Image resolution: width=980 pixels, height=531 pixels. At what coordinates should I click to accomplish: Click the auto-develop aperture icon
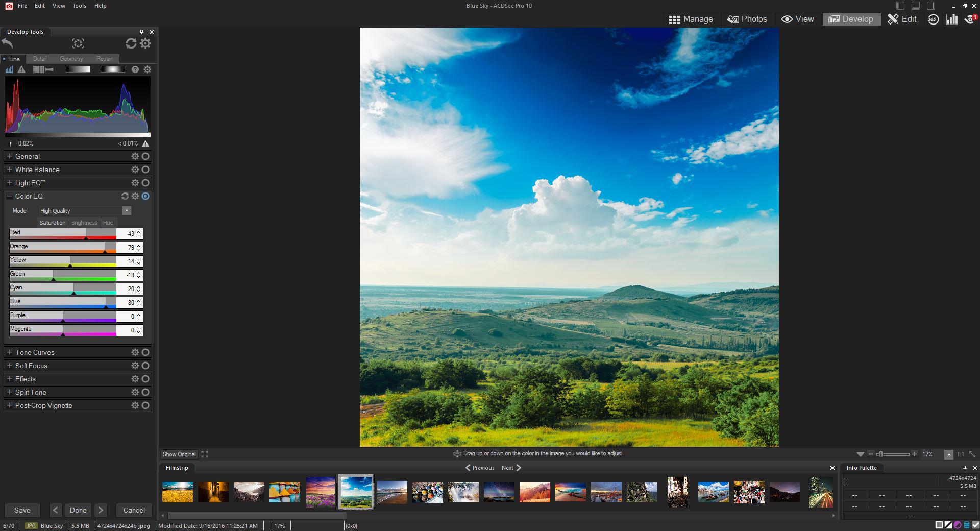pos(78,43)
